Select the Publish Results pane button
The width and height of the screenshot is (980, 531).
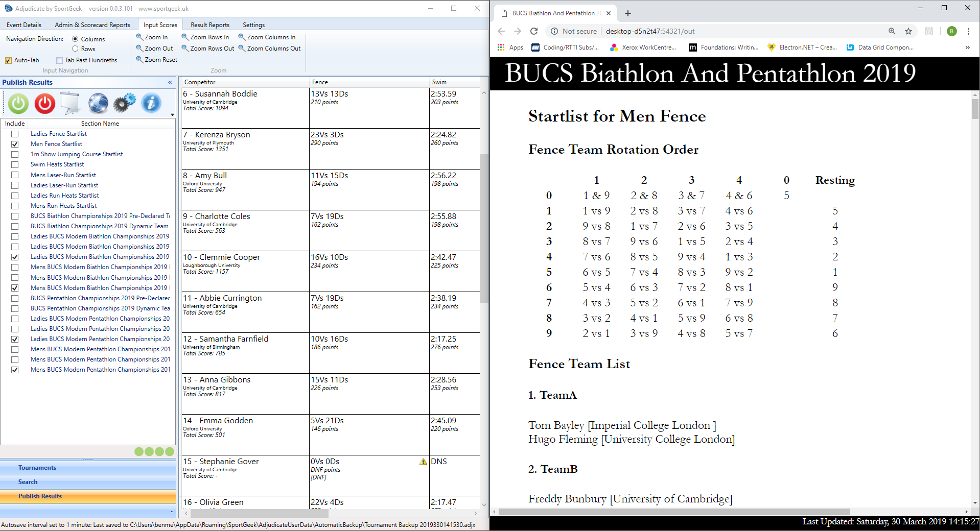[88, 496]
